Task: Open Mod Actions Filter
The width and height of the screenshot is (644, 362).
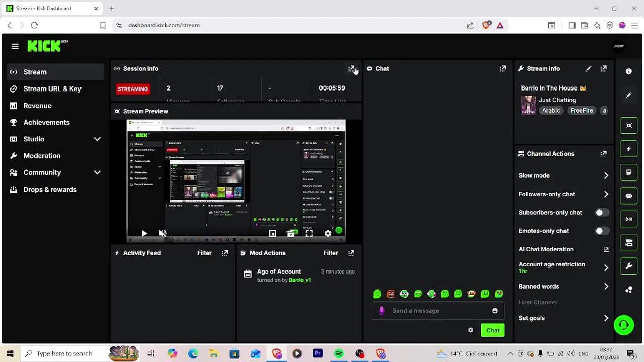Action: click(331, 253)
